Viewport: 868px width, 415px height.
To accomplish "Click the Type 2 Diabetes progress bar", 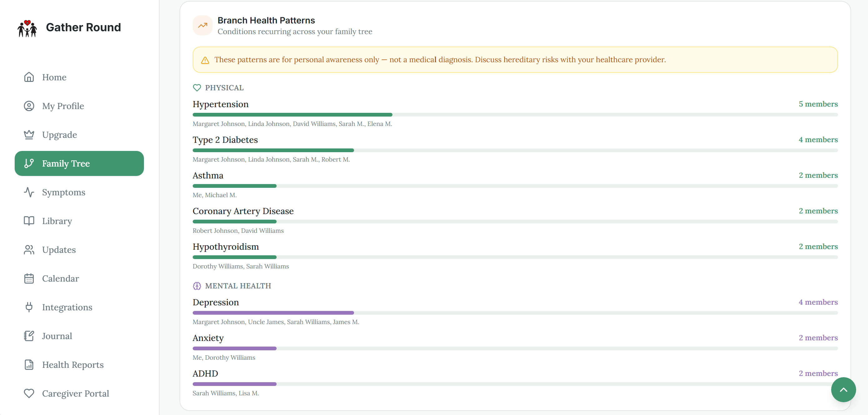I will [x=515, y=150].
